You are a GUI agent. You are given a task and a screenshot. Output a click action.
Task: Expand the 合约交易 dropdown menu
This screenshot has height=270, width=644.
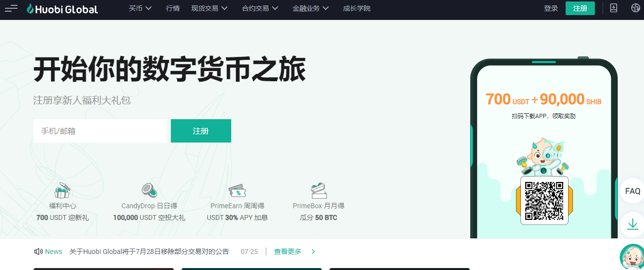click(x=260, y=8)
